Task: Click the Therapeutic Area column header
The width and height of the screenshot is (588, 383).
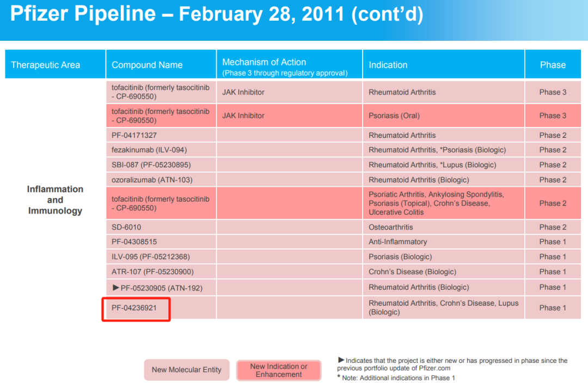Action: coord(55,64)
